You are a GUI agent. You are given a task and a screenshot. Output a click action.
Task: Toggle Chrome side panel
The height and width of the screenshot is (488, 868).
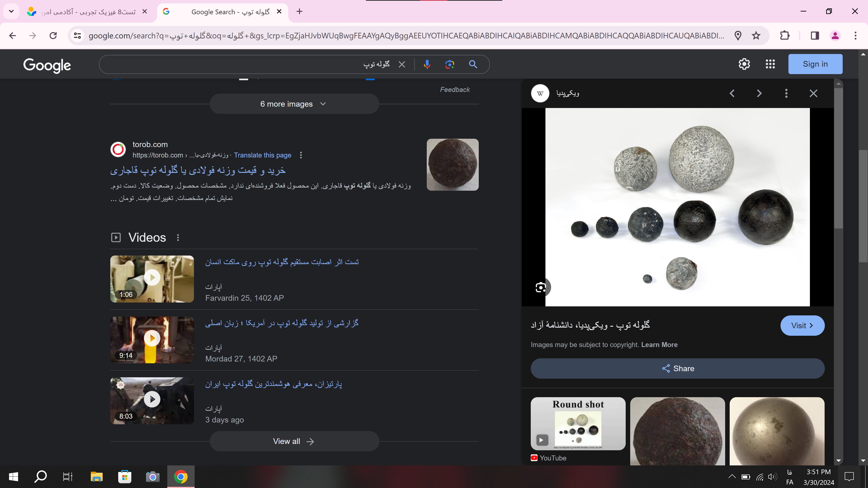pyautogui.click(x=815, y=36)
